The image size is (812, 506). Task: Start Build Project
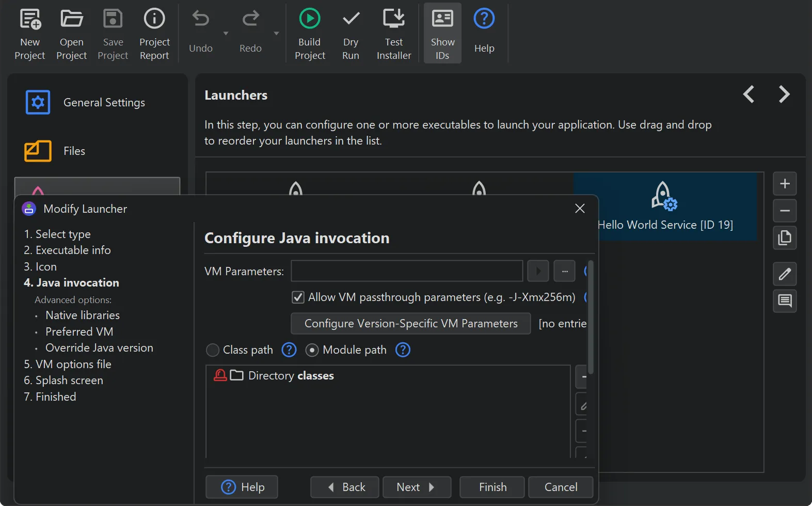tap(310, 34)
